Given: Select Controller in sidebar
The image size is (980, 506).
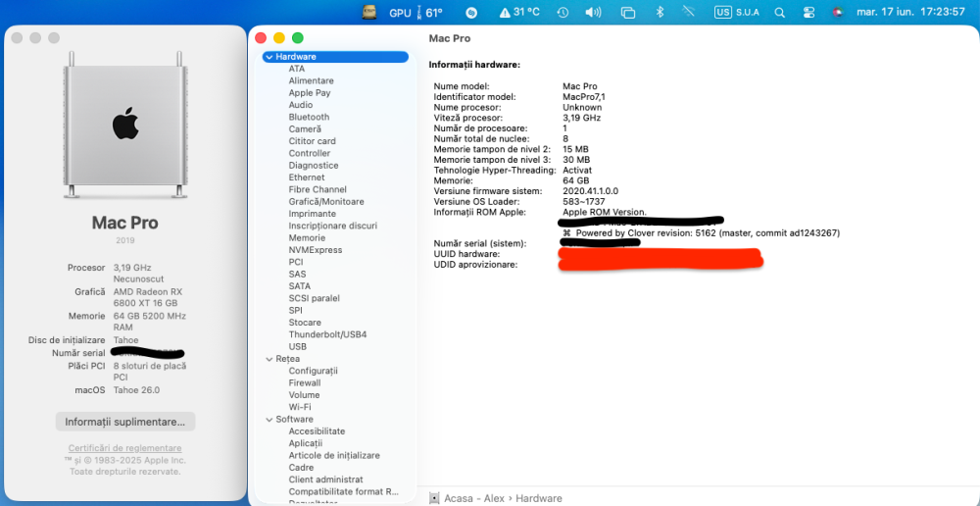Looking at the screenshot, I should click(310, 153).
